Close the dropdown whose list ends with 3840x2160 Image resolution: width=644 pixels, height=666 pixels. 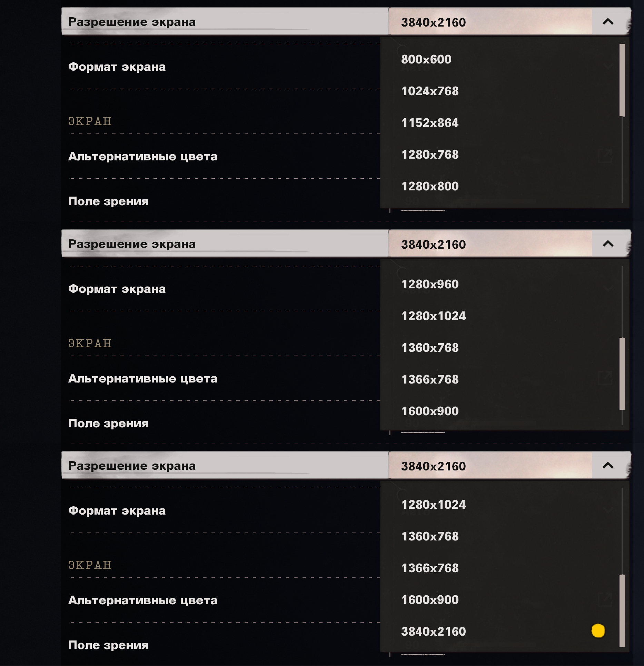pos(608,466)
